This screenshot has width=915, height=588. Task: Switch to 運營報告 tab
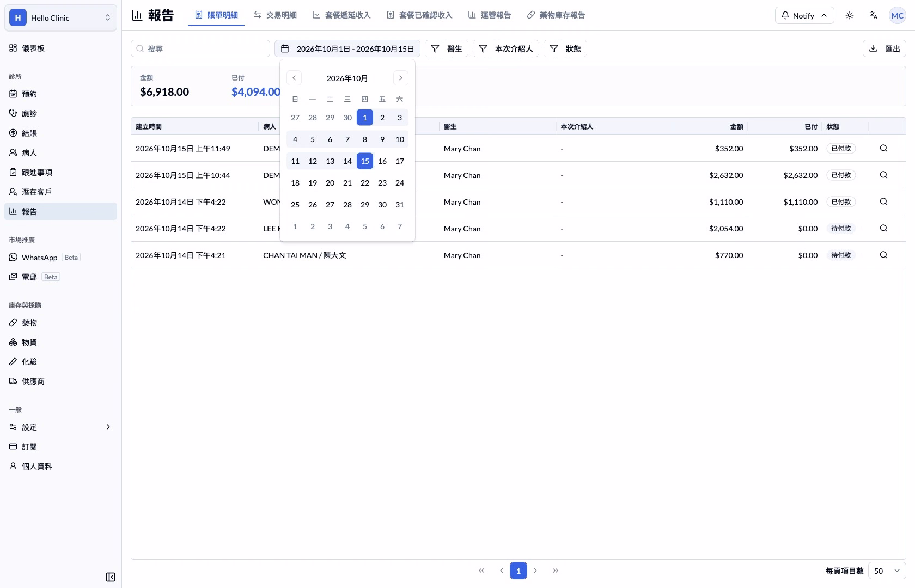pyautogui.click(x=490, y=15)
